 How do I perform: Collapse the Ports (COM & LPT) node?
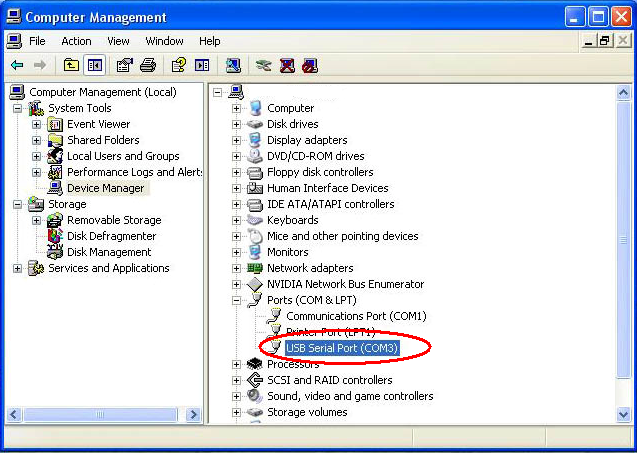tap(236, 300)
